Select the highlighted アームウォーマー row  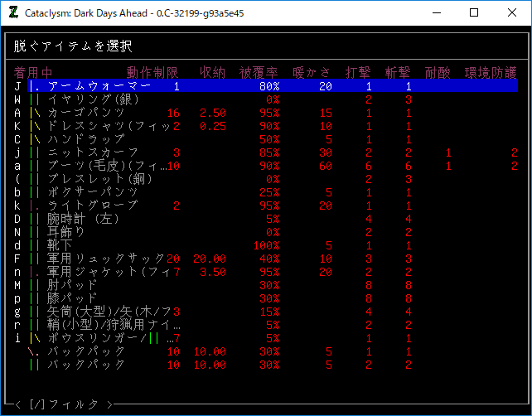tap(99, 86)
